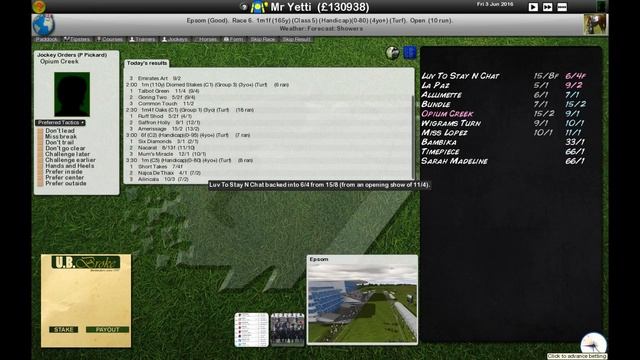This screenshot has height=360, width=640.
Task: Open the Courses menu
Action: click(110, 39)
